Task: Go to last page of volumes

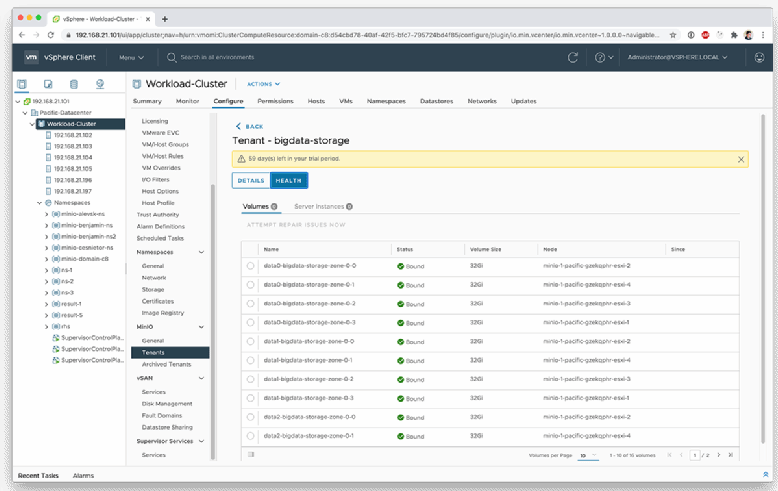Action: [x=730, y=455]
